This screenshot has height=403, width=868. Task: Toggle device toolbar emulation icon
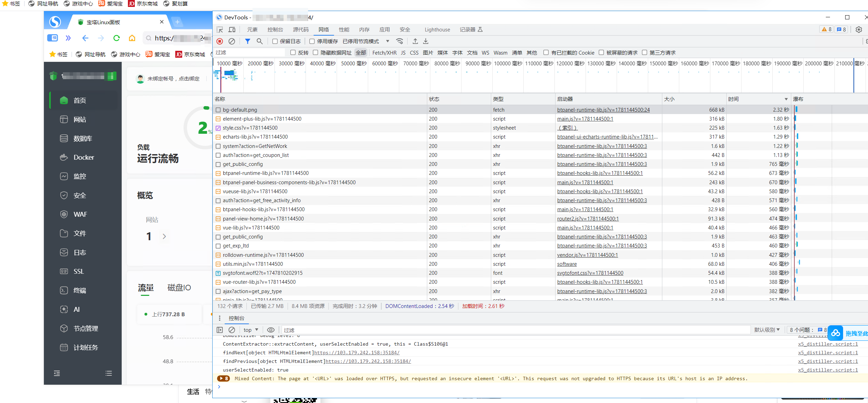coord(232,29)
